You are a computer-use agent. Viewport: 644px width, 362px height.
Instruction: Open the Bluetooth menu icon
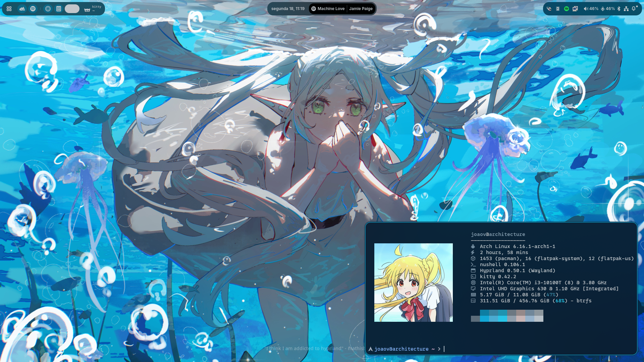tap(619, 9)
